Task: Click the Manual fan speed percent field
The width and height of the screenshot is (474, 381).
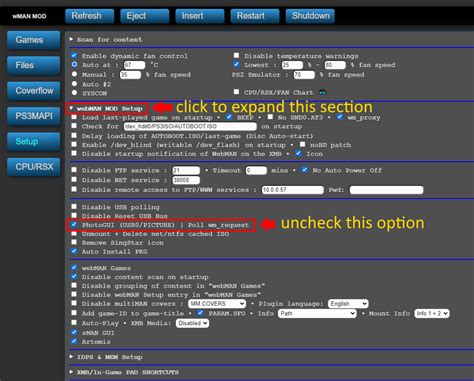Action: tap(130, 75)
